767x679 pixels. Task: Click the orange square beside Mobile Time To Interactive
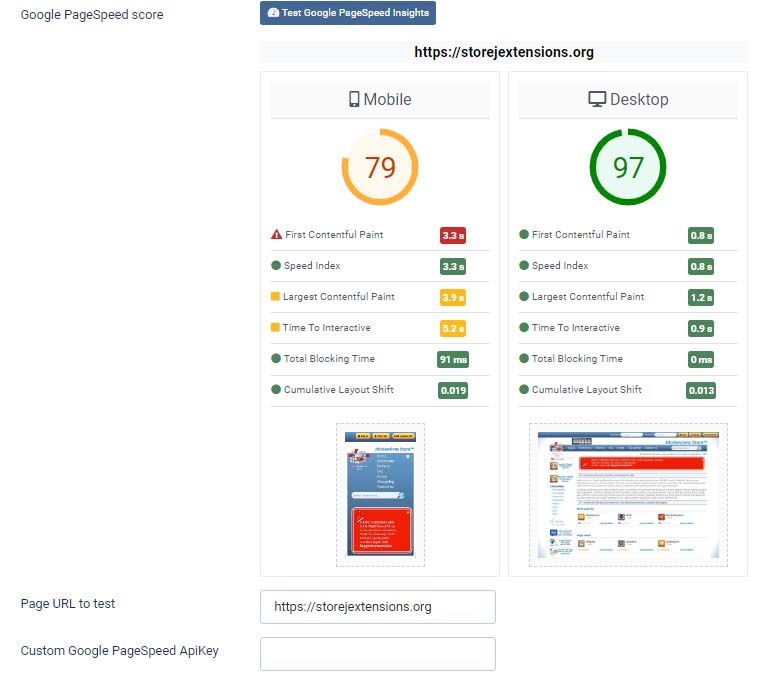point(275,327)
